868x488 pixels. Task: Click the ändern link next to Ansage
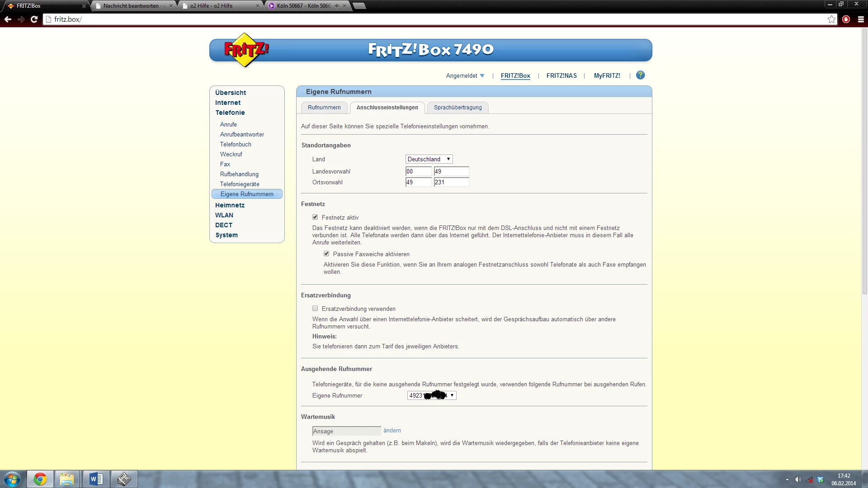coord(392,431)
